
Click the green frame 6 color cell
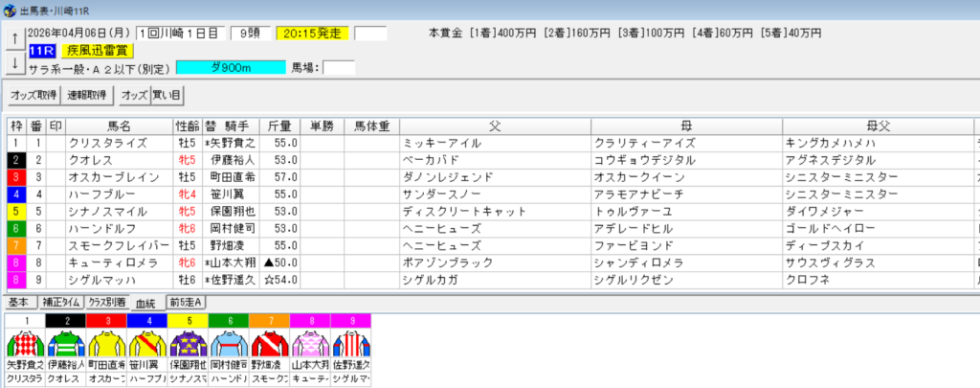(x=15, y=228)
